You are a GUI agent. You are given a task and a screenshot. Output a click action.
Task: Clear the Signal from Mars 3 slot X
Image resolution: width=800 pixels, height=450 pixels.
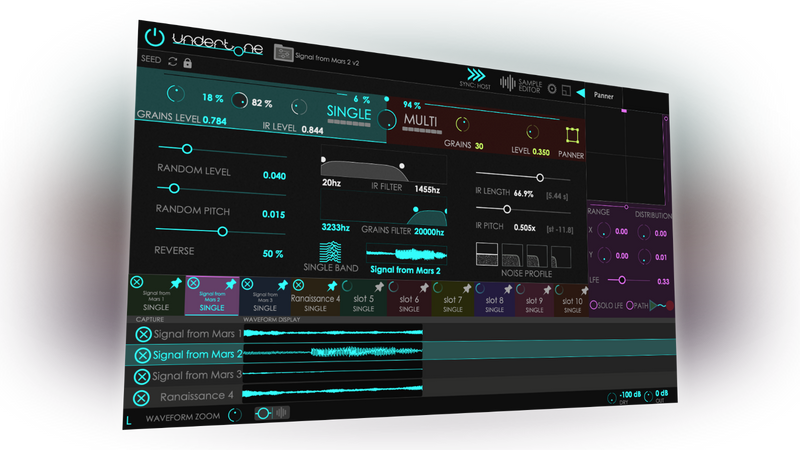point(247,284)
